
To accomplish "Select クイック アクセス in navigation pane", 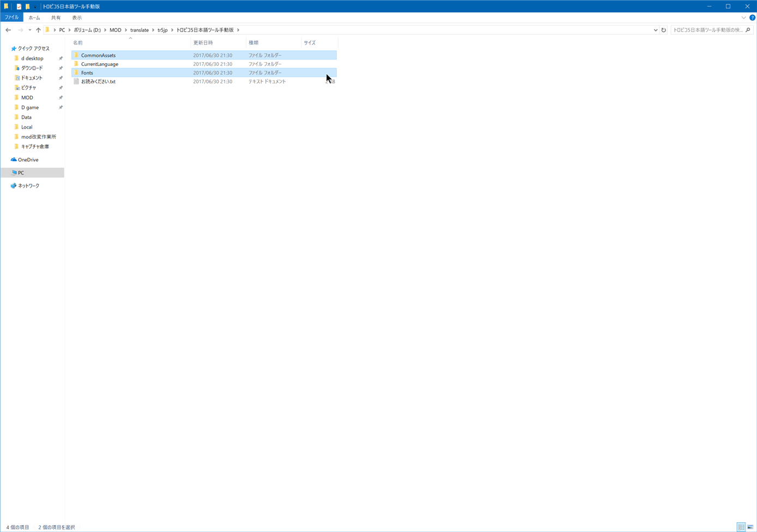I will [34, 49].
